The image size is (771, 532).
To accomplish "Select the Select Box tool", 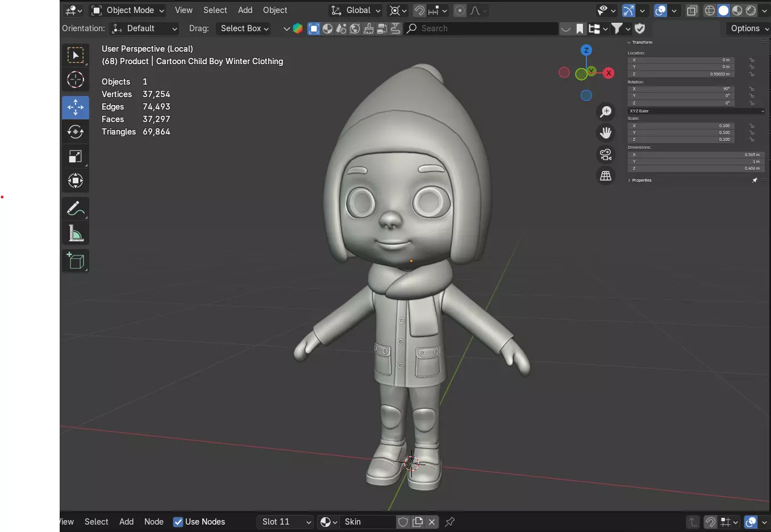I will (x=76, y=55).
